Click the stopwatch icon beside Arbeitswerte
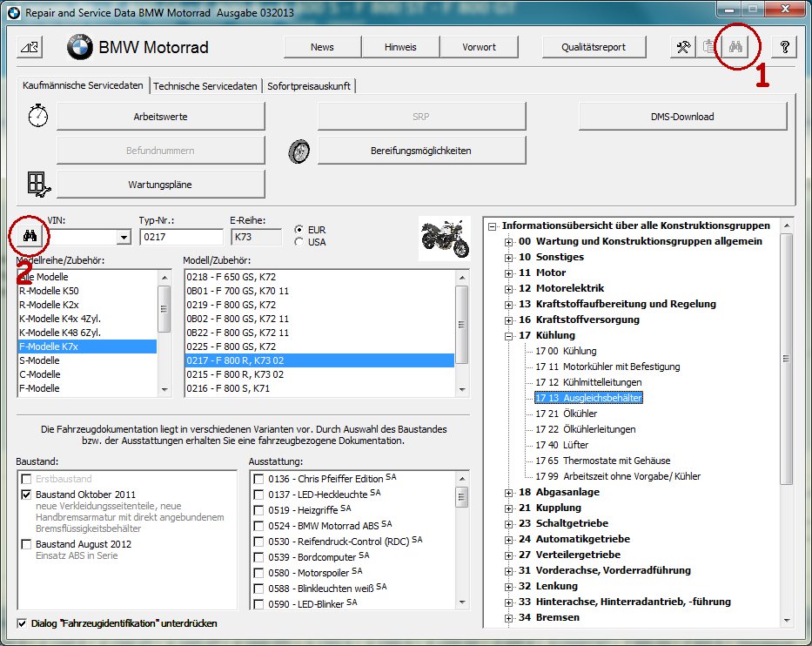 point(37,116)
